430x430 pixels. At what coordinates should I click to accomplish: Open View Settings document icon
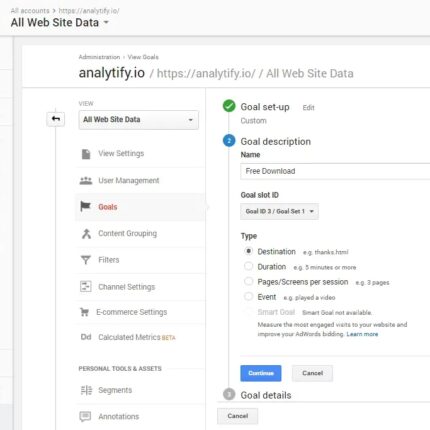[x=86, y=154]
